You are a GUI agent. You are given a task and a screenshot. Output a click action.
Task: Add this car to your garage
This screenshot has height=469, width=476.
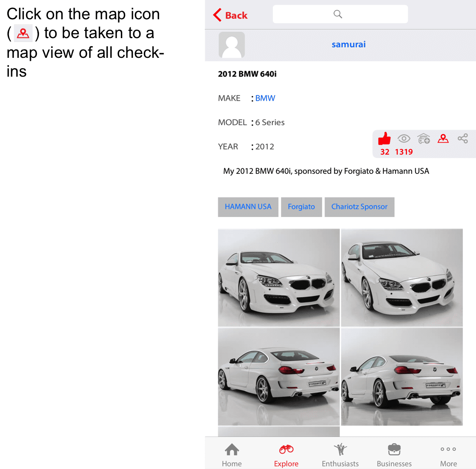coord(423,138)
